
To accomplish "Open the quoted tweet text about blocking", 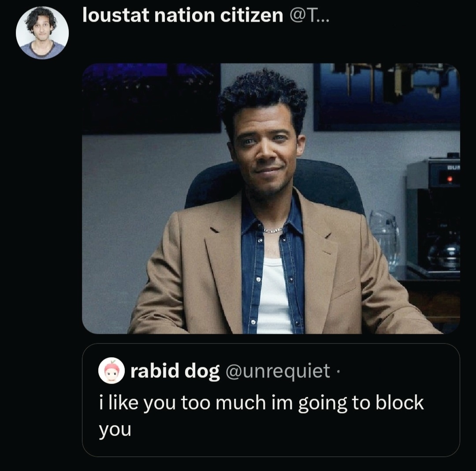I will coord(261,415).
